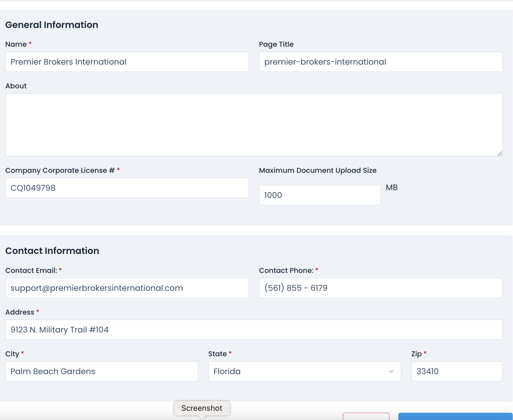The height and width of the screenshot is (420, 513).
Task: Open the State dropdown showing Florida
Action: tap(305, 371)
